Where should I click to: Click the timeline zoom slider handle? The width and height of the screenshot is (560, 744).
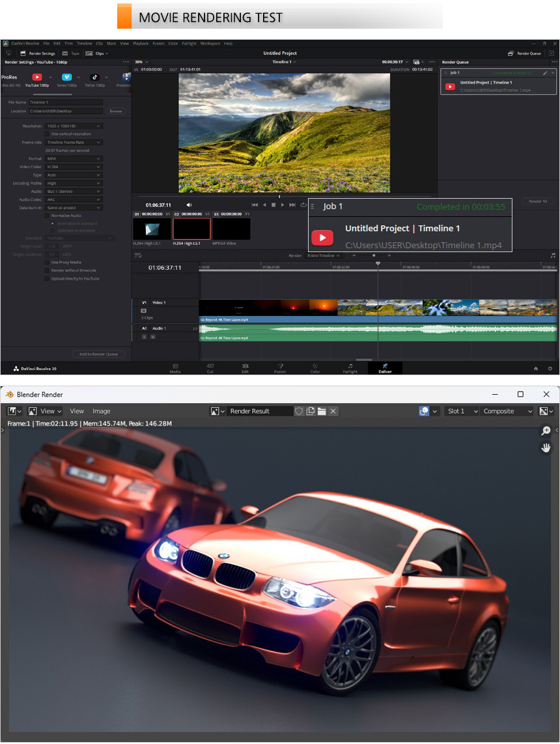click(x=374, y=255)
